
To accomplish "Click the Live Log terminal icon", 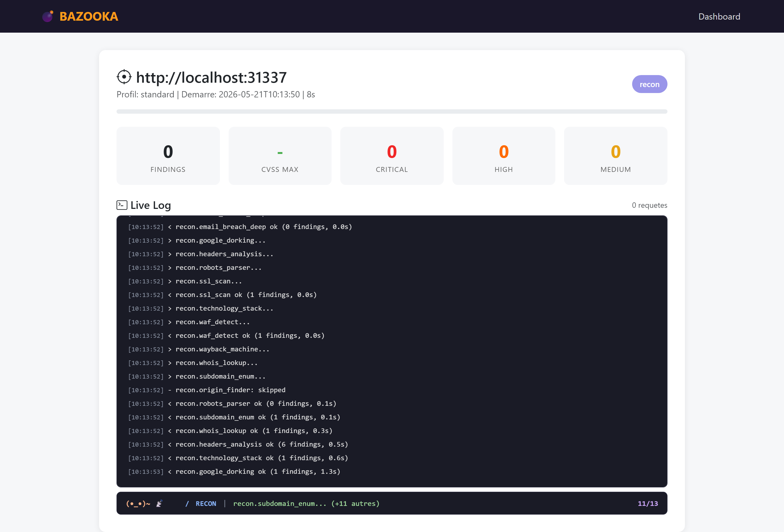I will coord(122,205).
